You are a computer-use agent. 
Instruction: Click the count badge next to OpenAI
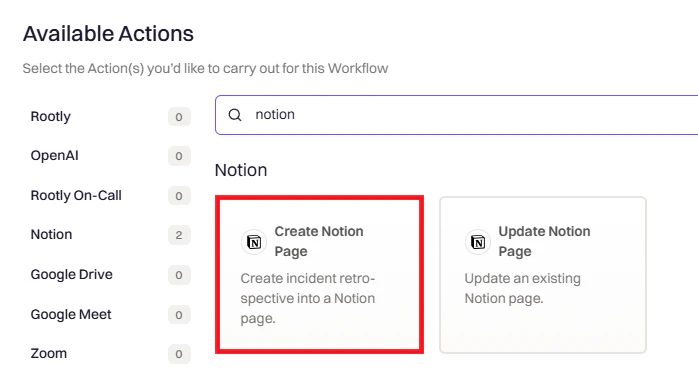click(x=179, y=156)
